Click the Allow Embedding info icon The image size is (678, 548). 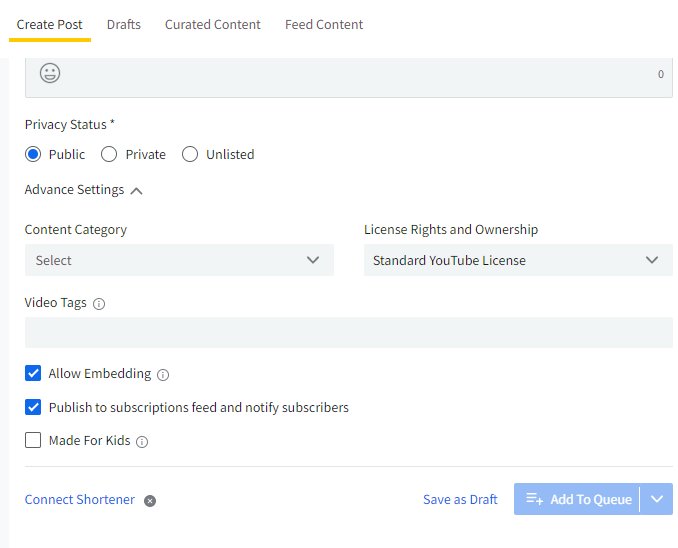[163, 375]
